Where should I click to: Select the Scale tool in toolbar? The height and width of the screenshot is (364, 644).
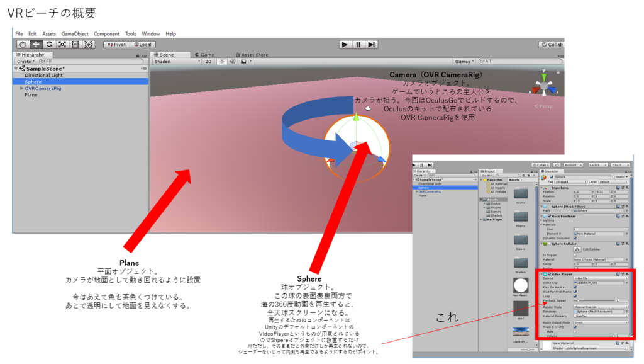[x=62, y=45]
